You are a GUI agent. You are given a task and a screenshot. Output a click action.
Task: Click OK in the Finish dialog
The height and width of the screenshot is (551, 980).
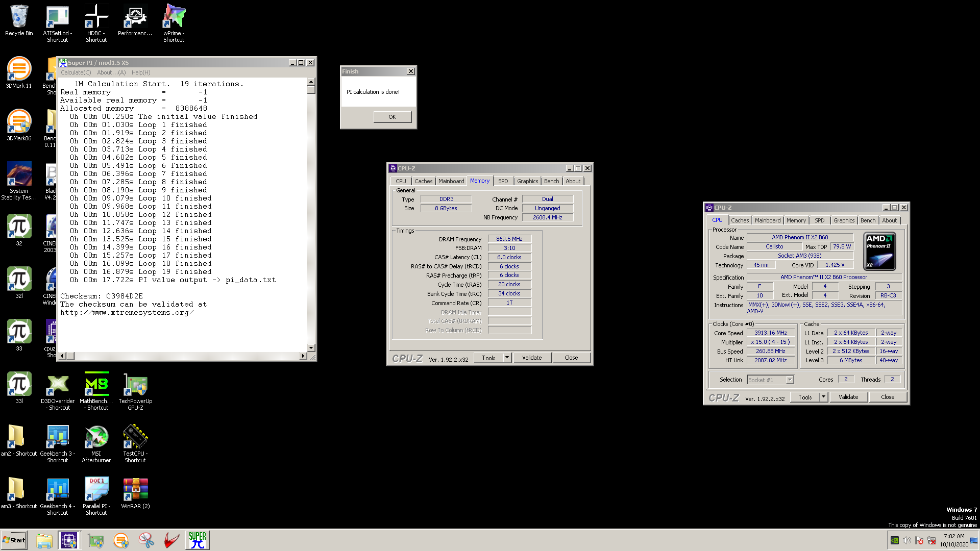point(392,117)
